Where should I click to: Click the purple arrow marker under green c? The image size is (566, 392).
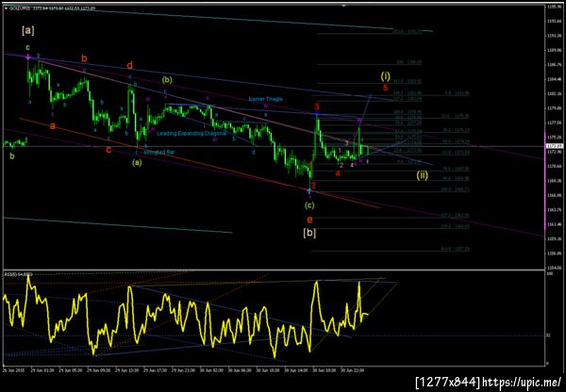27,57
